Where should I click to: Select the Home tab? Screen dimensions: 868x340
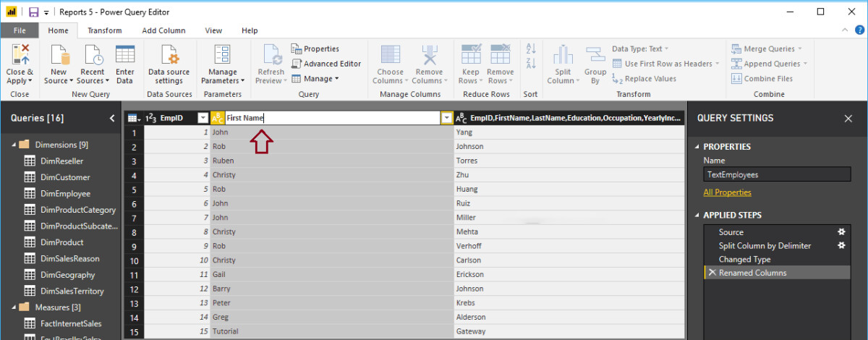tap(58, 30)
